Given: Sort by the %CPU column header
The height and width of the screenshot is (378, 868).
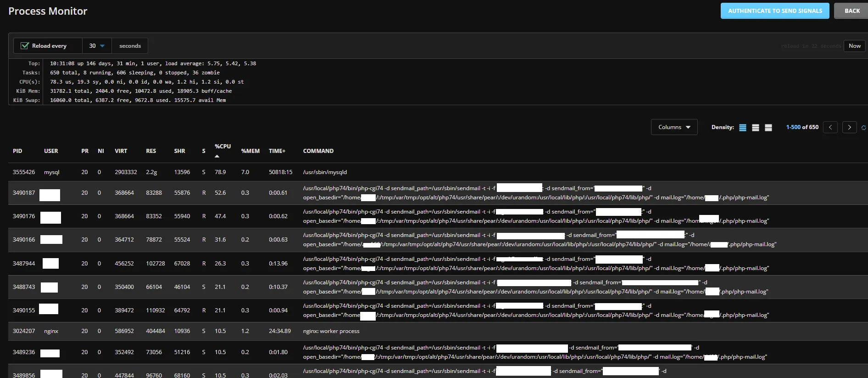Looking at the screenshot, I should click(223, 147).
